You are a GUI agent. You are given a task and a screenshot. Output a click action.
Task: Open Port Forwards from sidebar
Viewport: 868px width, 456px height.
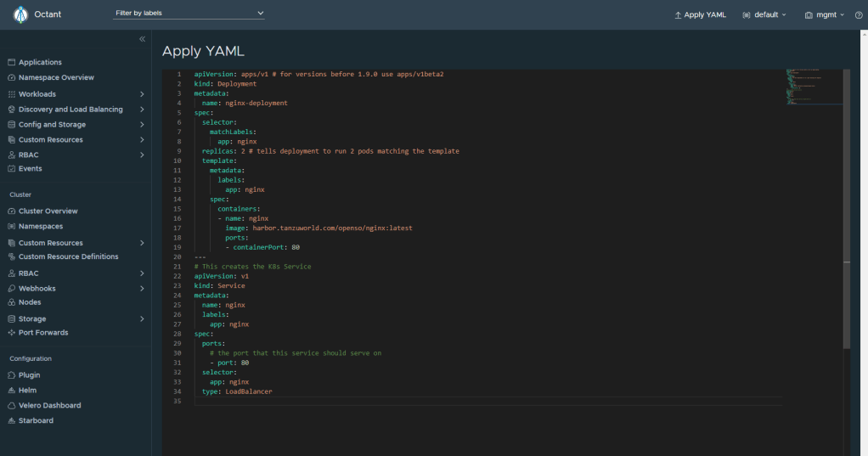click(42, 333)
